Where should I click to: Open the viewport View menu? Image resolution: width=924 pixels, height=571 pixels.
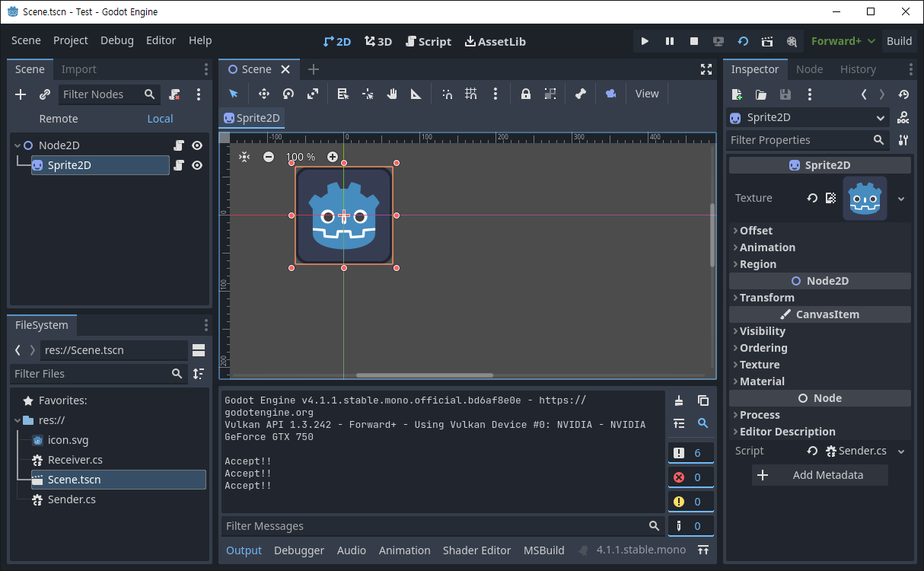coord(647,94)
